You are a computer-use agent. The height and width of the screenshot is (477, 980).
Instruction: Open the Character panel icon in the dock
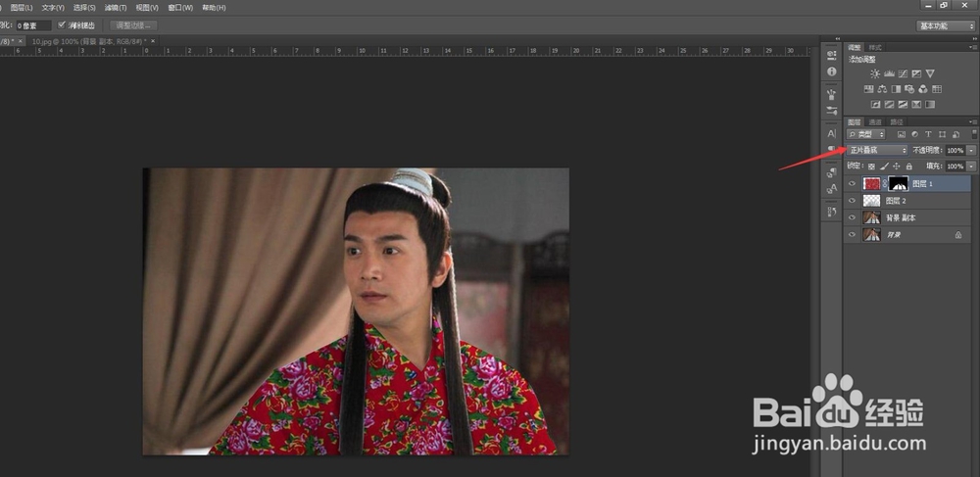832,133
